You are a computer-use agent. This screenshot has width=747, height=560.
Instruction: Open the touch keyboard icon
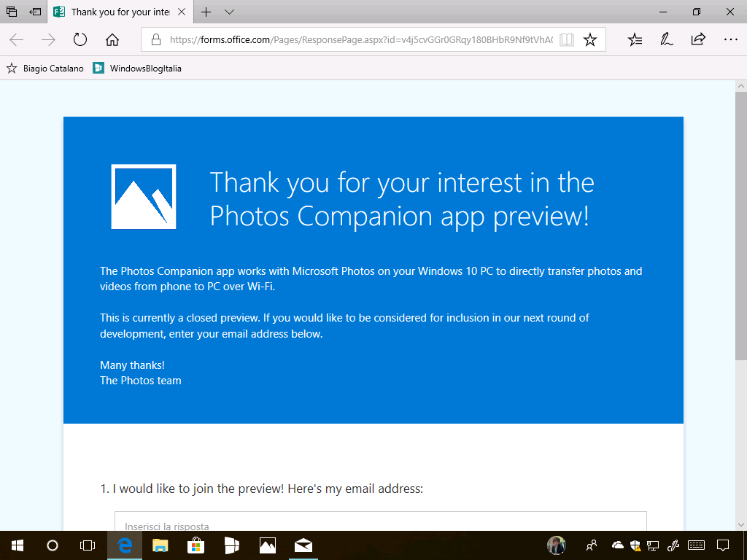click(x=697, y=545)
